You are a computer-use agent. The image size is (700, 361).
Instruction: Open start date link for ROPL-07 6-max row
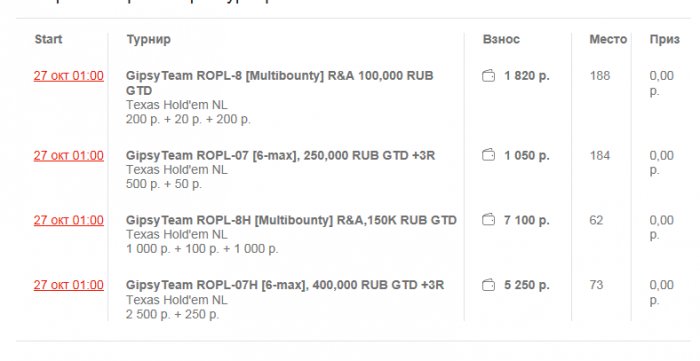click(x=69, y=156)
